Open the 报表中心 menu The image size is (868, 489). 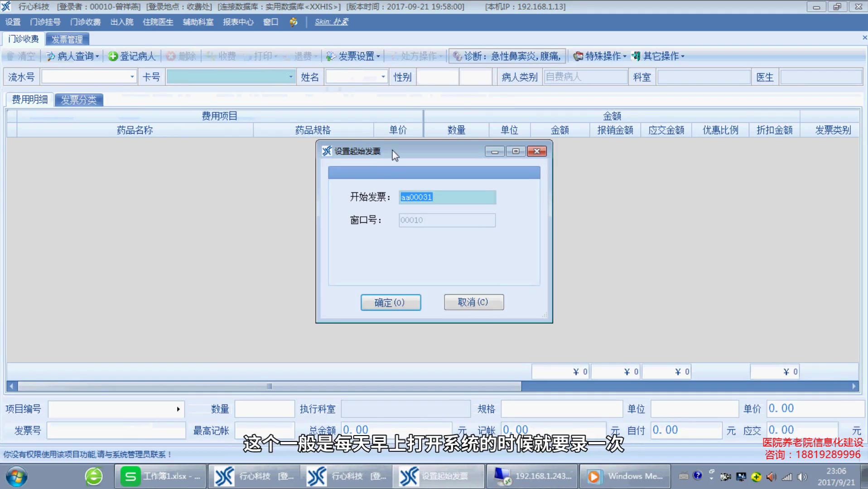pyautogui.click(x=238, y=22)
